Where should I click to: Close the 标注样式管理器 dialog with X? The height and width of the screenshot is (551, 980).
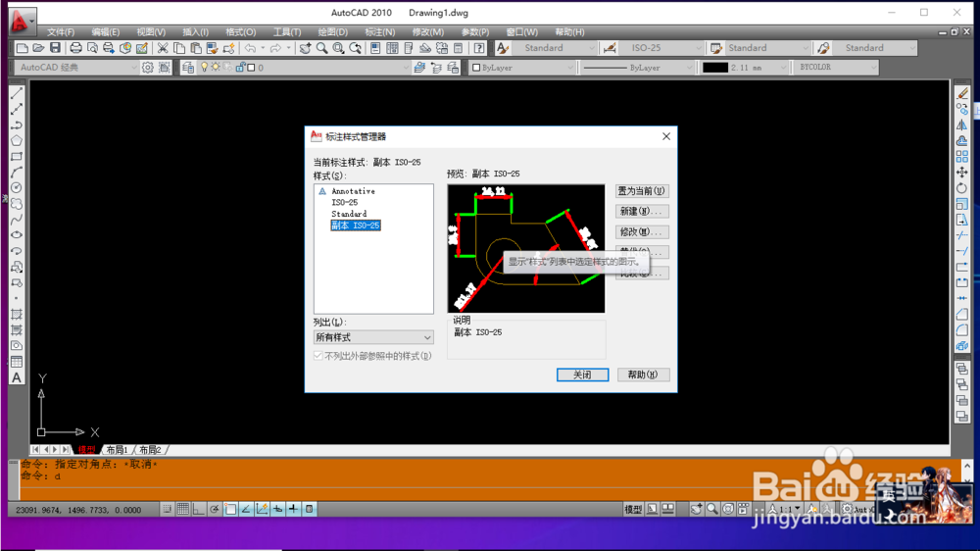pos(666,136)
